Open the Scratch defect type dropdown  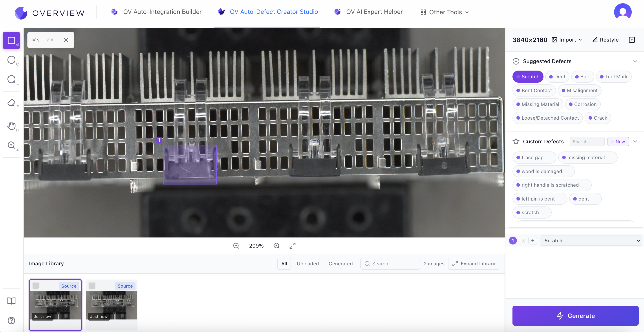pos(591,241)
